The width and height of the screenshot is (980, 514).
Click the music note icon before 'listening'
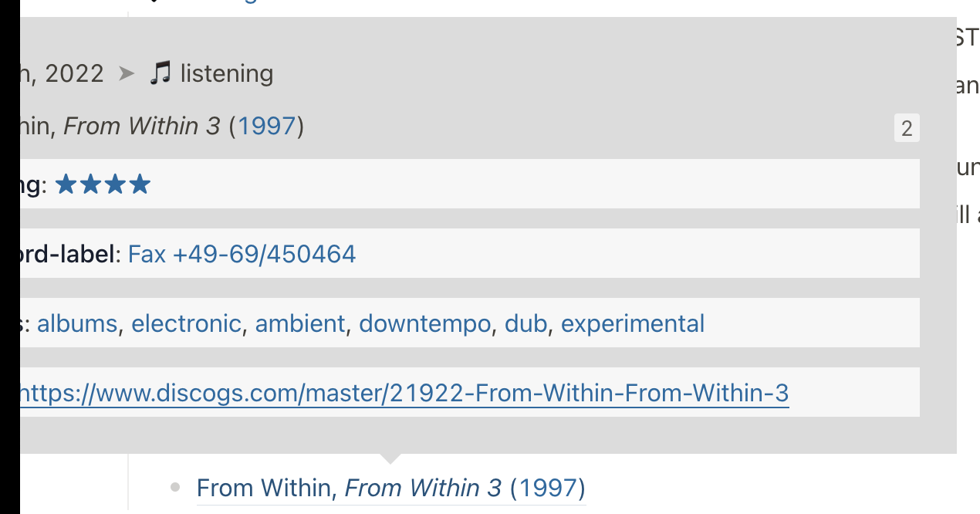(161, 73)
